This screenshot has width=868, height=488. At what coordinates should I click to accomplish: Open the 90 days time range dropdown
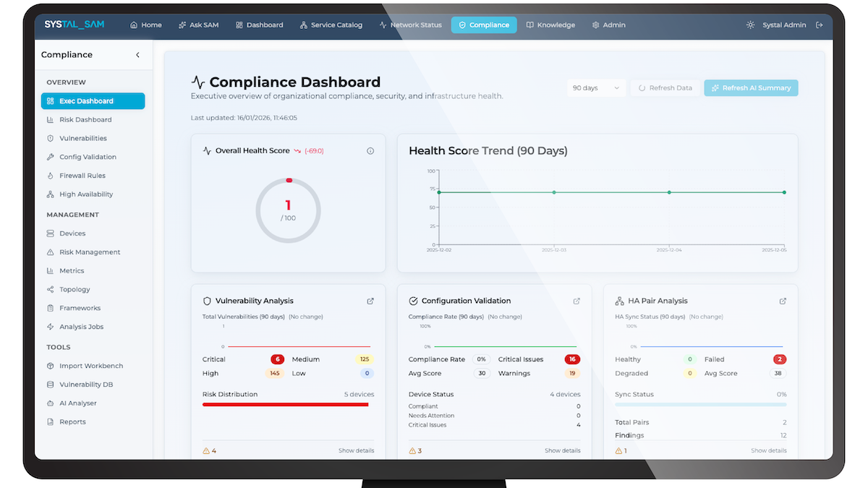click(595, 87)
